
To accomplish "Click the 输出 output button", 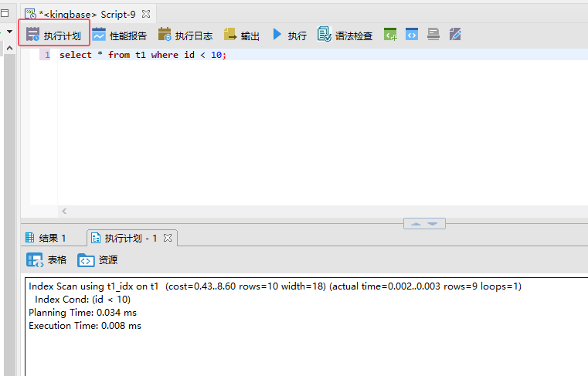I will point(242,36).
